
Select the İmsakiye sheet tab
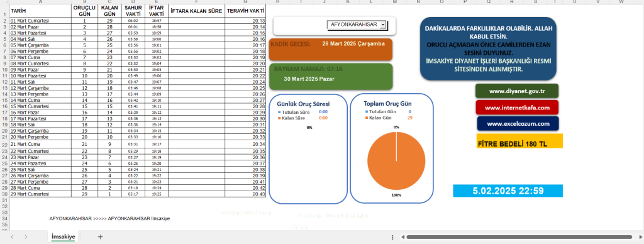[x=64, y=236]
